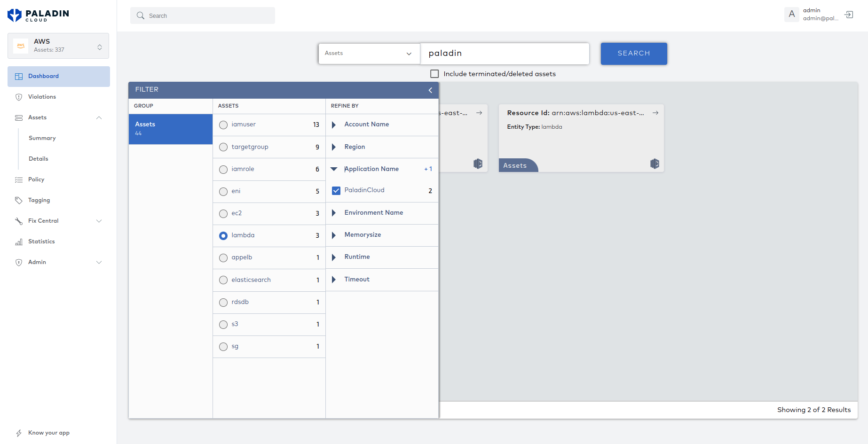
Task: Open the Assets search type dropdown
Action: click(369, 54)
